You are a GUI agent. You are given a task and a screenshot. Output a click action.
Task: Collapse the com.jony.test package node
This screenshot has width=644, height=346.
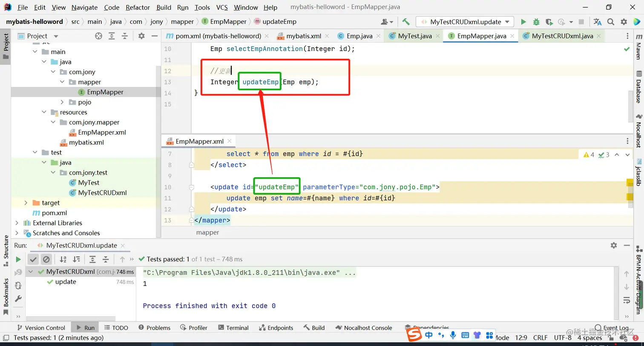[x=53, y=173]
